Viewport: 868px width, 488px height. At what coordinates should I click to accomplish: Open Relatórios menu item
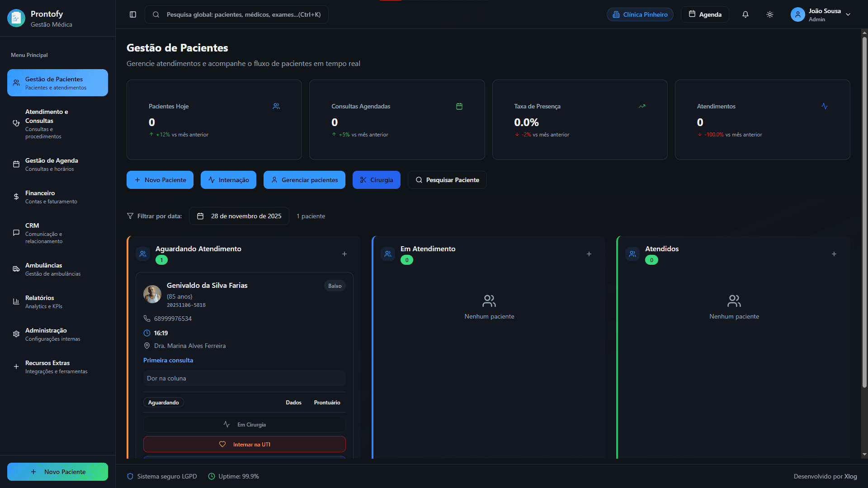57,301
